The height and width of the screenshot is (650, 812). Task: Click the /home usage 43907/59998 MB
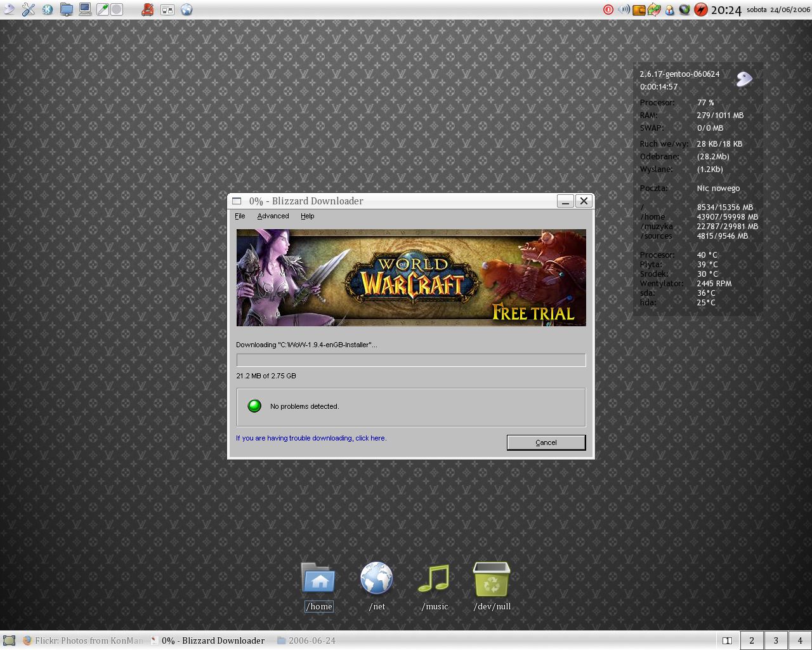727,217
